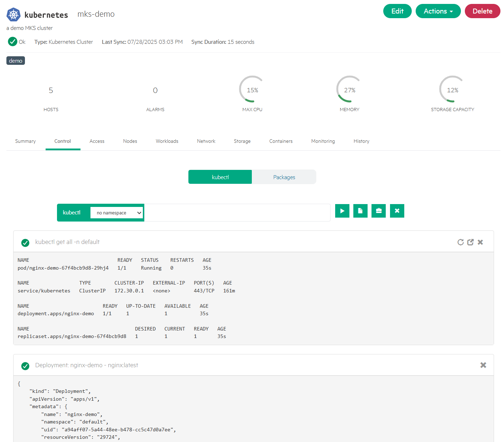Select the kubectl mode segment

point(220,177)
